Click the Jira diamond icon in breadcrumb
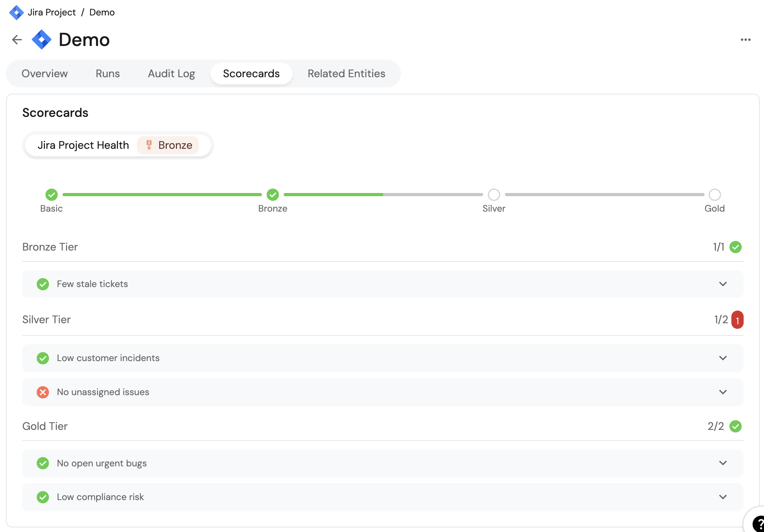 (16, 12)
